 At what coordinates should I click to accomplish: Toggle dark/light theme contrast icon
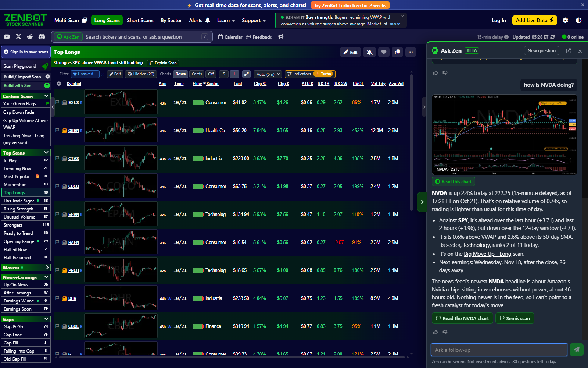[x=578, y=20]
